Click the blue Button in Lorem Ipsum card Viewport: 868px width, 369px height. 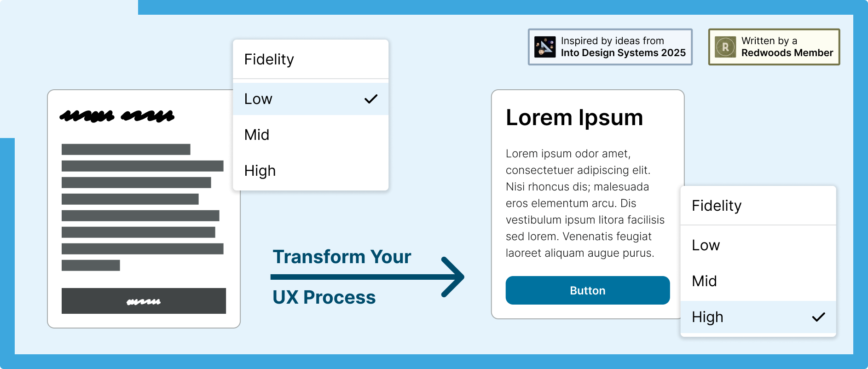[588, 290]
